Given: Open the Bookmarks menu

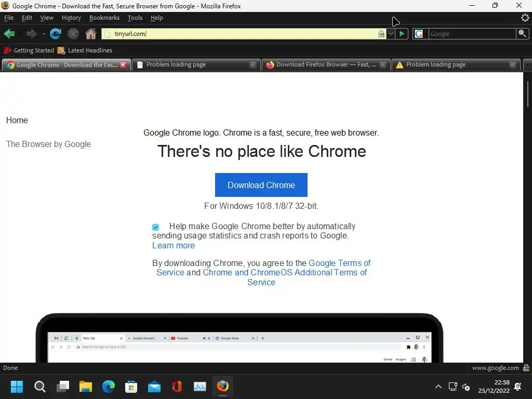Looking at the screenshot, I should (x=104, y=18).
